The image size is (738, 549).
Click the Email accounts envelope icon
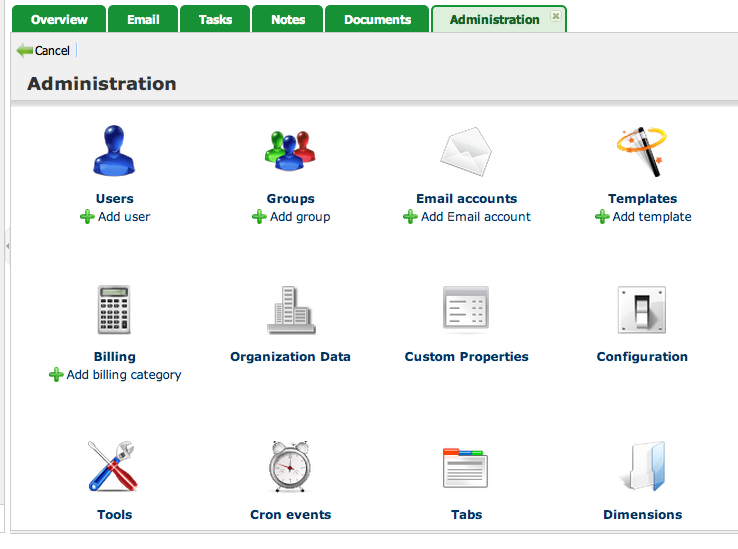point(466,152)
